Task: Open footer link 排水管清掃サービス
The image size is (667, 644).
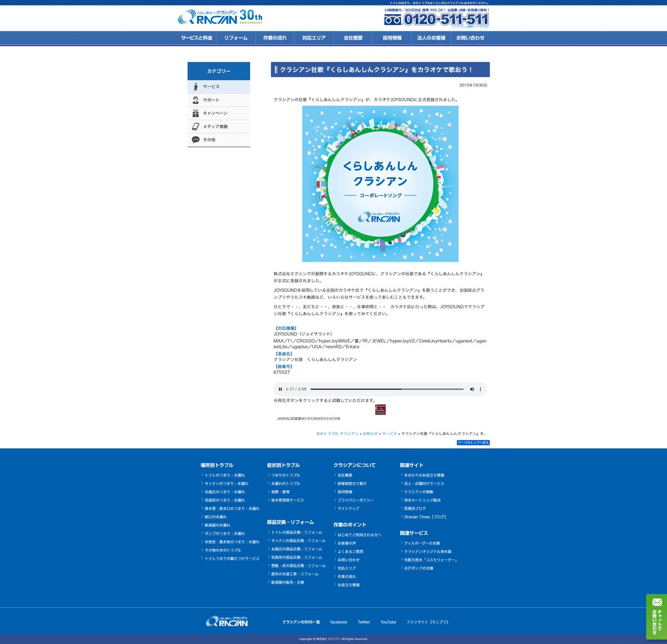Action: click(287, 500)
